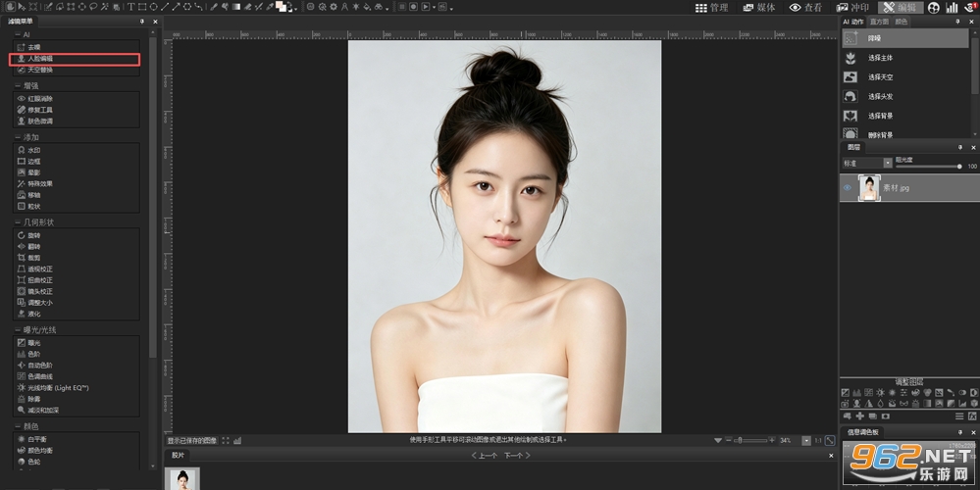Select the 素材.jpg layer row
Image resolution: width=980 pixels, height=490 pixels.
coord(909,188)
